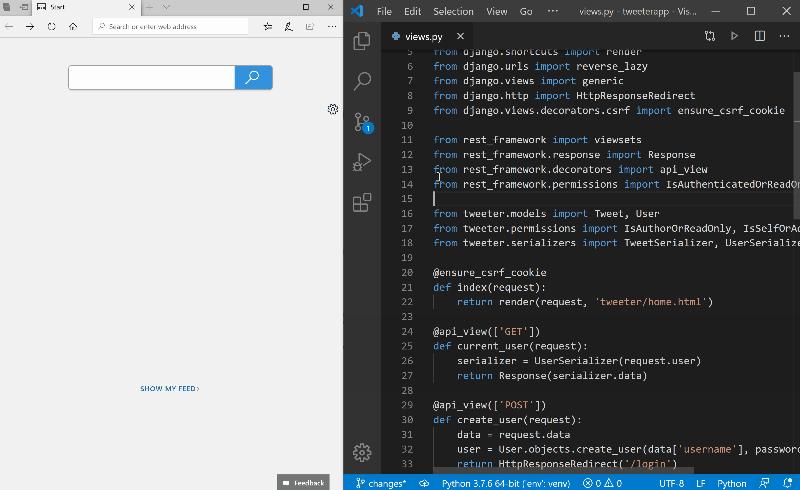The height and width of the screenshot is (490, 800).
Task: Open the Explorer view in VS Code
Action: 362,41
